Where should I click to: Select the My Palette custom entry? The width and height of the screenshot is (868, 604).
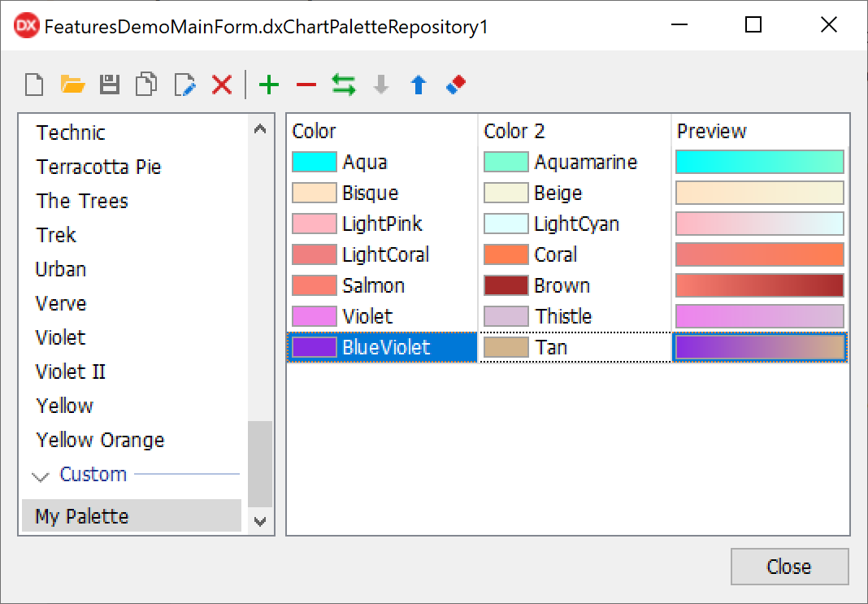click(x=82, y=516)
